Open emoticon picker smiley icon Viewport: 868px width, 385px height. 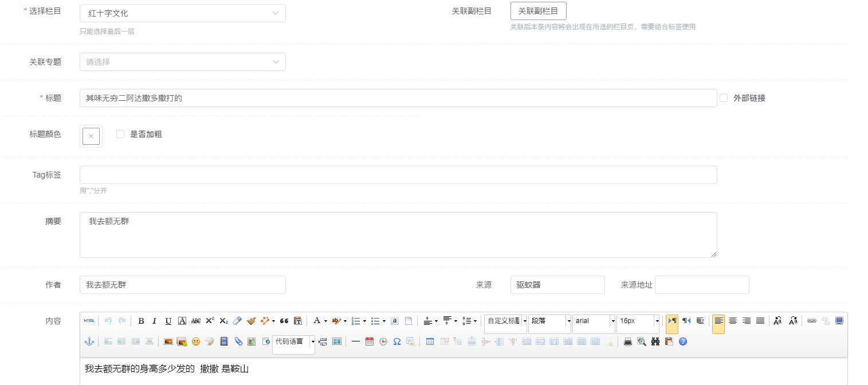[196, 341]
